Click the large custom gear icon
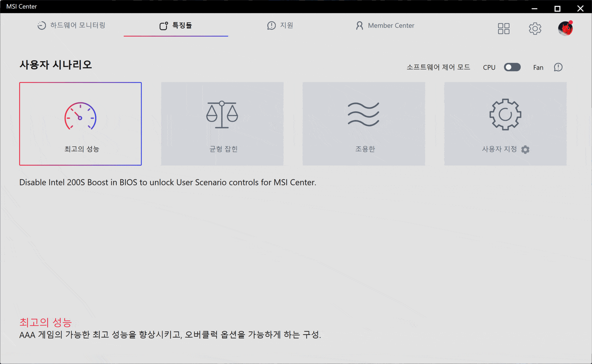This screenshot has width=592, height=364. pyautogui.click(x=505, y=114)
